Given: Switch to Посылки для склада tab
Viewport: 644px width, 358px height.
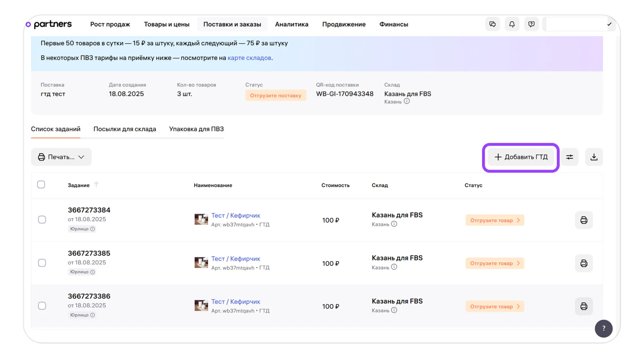Looking at the screenshot, I should [125, 129].
